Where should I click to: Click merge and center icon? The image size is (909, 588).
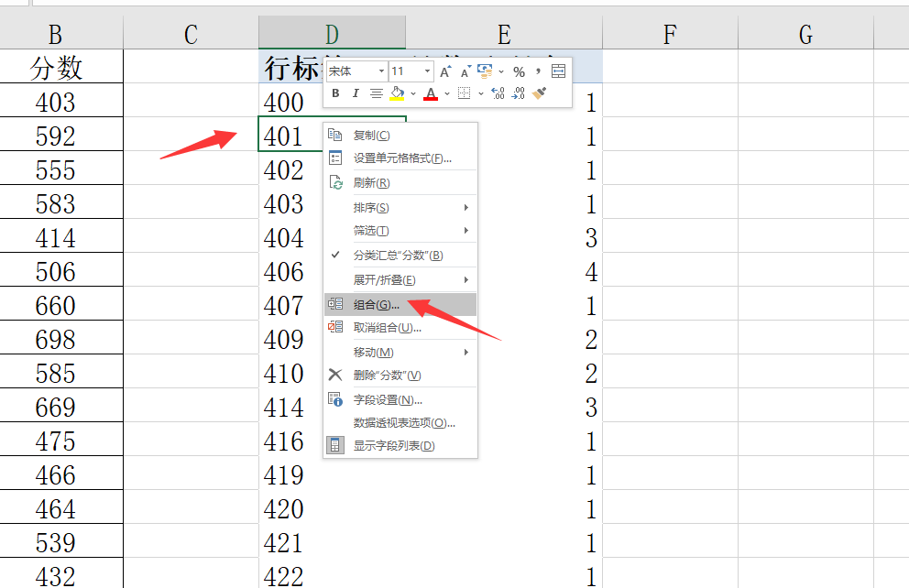click(558, 71)
